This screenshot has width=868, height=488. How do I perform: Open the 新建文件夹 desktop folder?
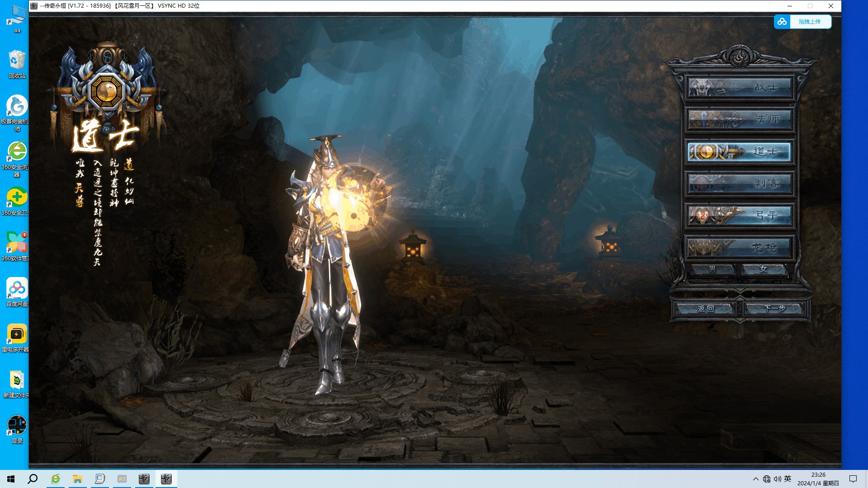(x=17, y=384)
